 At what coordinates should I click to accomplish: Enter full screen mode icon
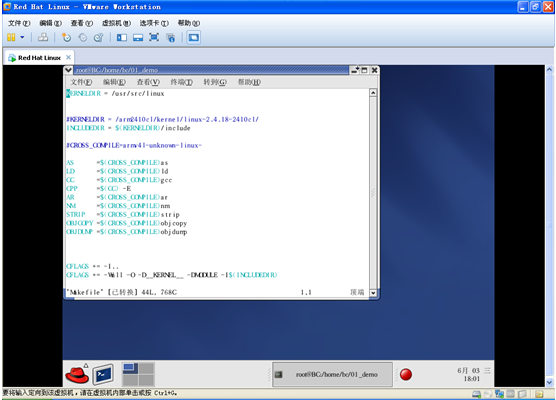[154, 37]
